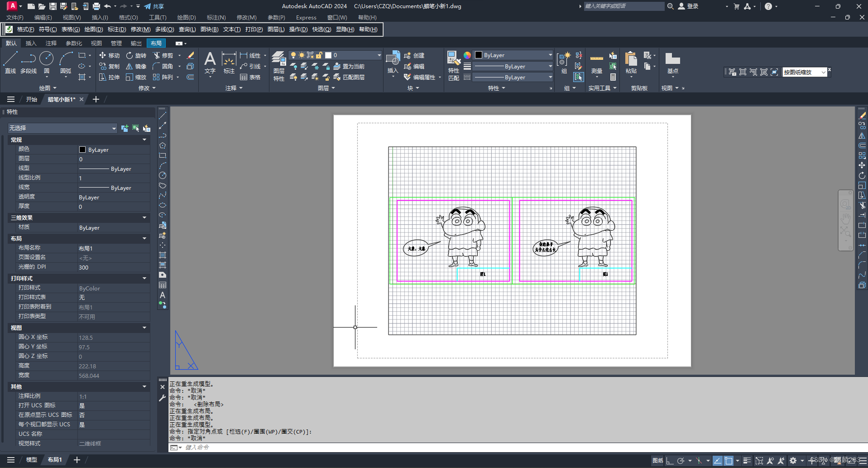Toggle group selection in the 组 panel
The width and height of the screenshot is (868, 468).
[x=579, y=77]
